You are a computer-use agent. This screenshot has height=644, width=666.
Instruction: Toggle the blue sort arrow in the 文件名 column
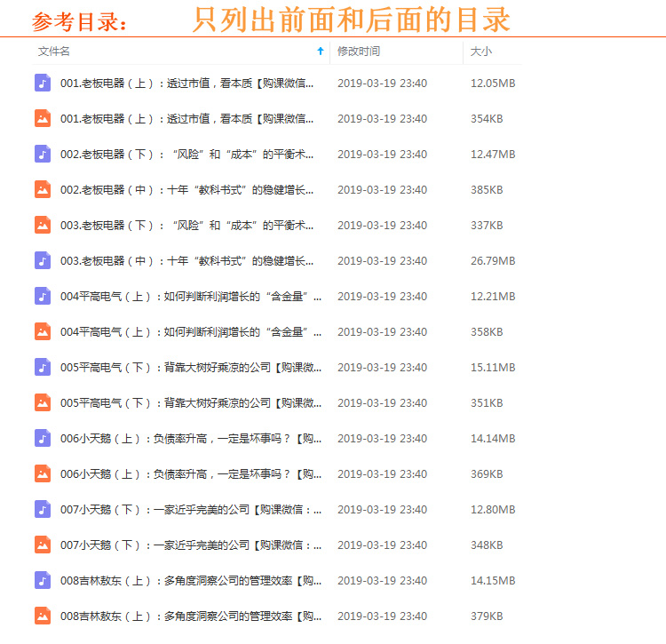click(321, 52)
